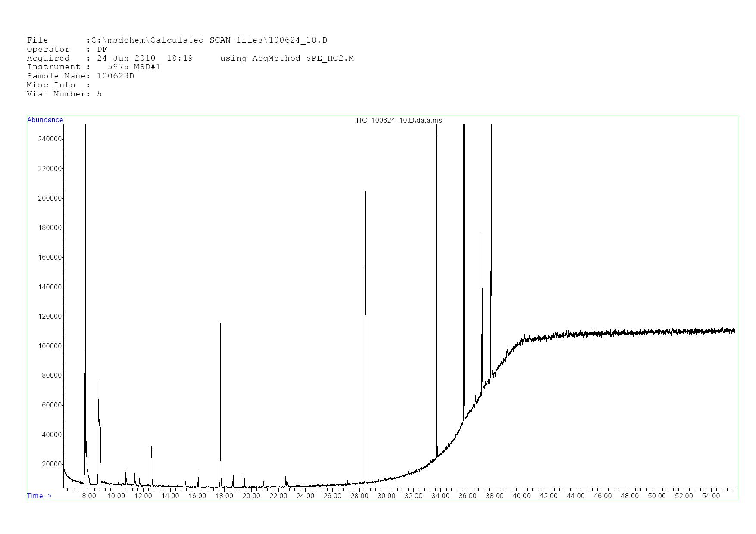Select the Sample Name value 100623D
The height and width of the screenshot is (534, 756).
tap(116, 76)
